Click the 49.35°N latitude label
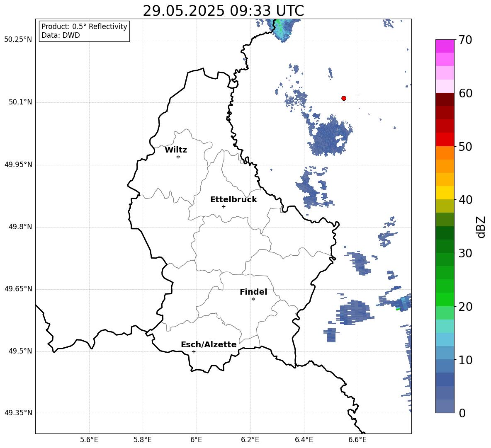The width and height of the screenshot is (491, 448). coord(18,413)
